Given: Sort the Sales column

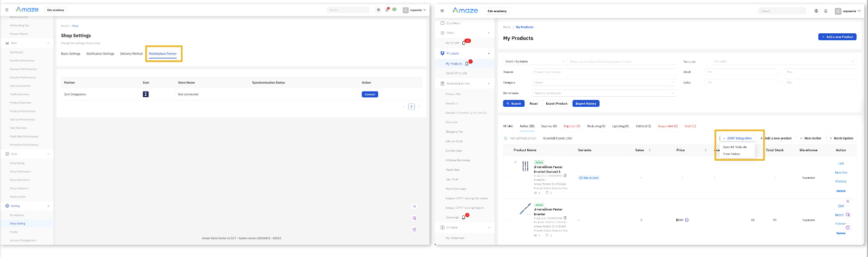Looking at the screenshot, I should 649,150.
